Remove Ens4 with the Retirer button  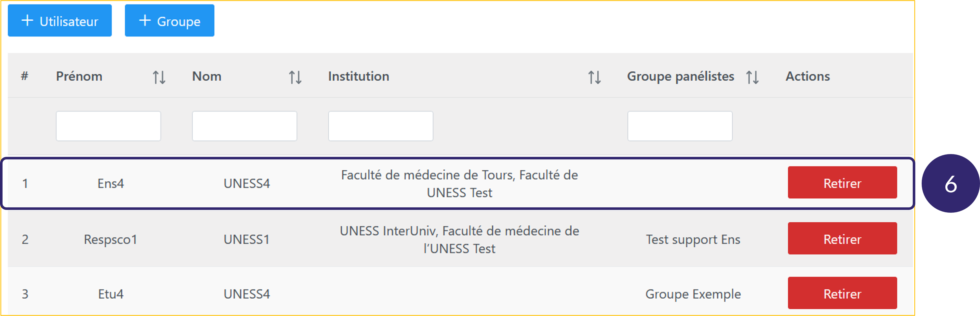tap(842, 183)
